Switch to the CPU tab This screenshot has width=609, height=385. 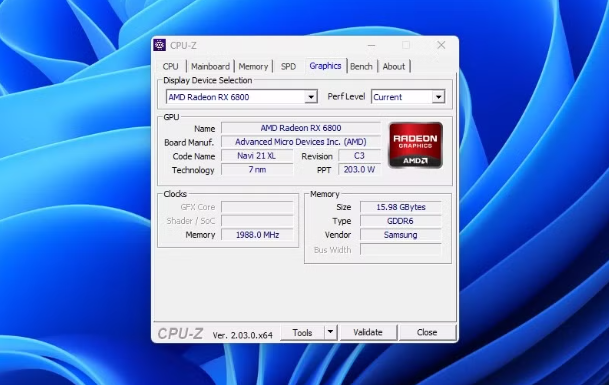tap(171, 66)
